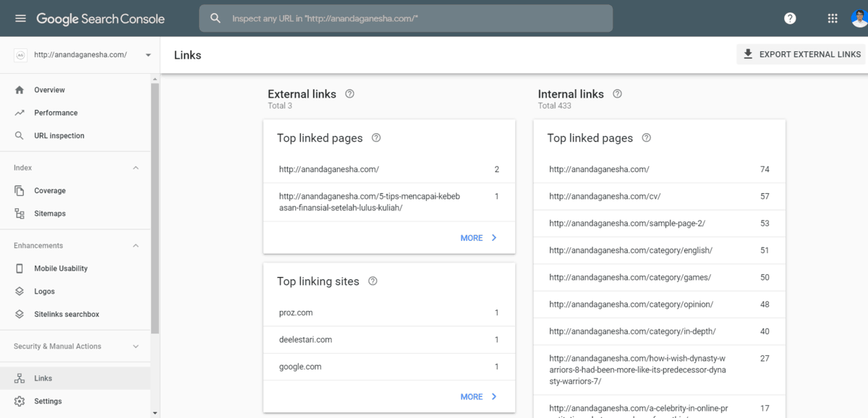This screenshot has height=418, width=868.
Task: Open the Coverage report
Action: coord(50,191)
